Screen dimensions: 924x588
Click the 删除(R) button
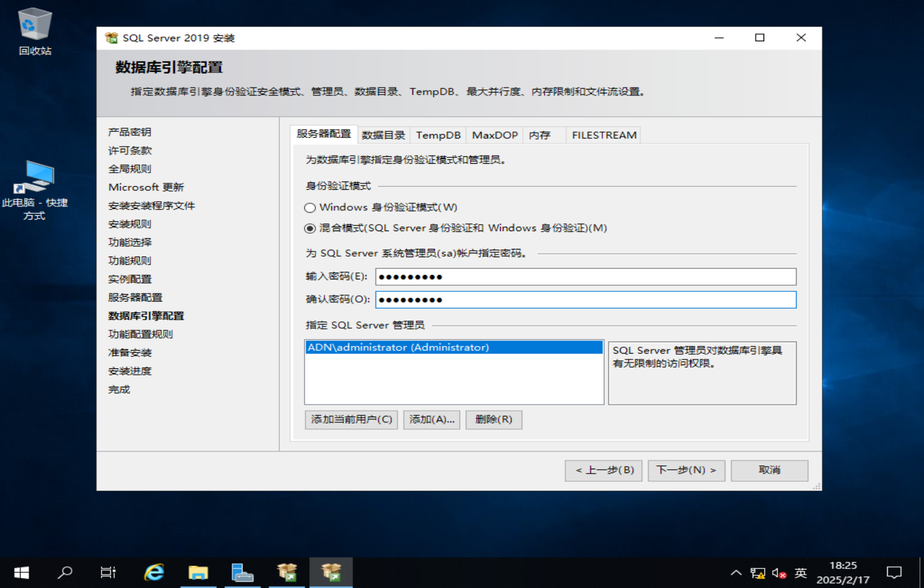point(494,420)
